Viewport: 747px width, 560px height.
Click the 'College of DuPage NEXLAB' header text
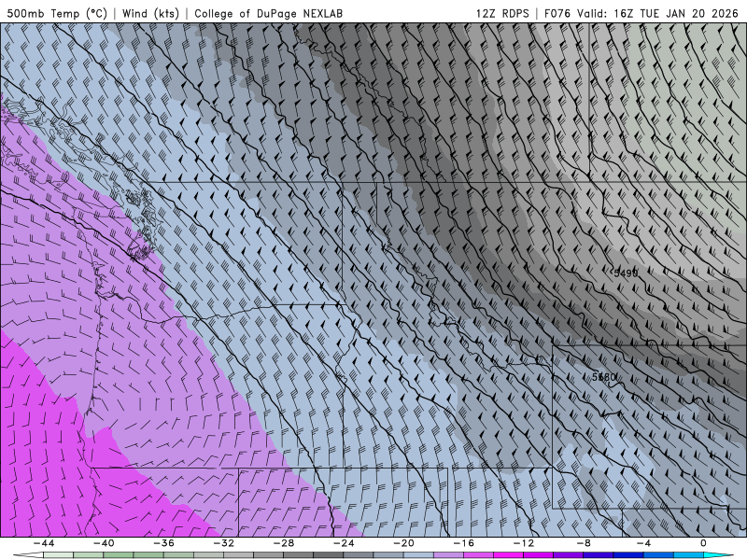point(268,13)
